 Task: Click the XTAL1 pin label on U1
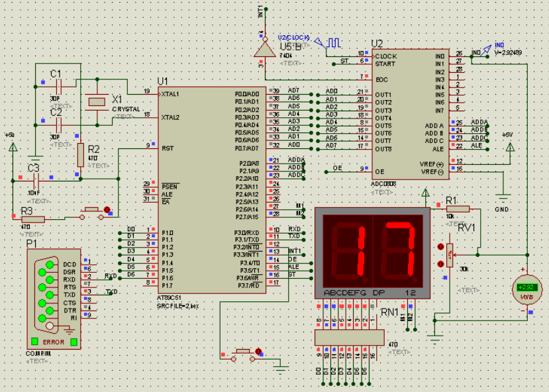click(x=170, y=94)
